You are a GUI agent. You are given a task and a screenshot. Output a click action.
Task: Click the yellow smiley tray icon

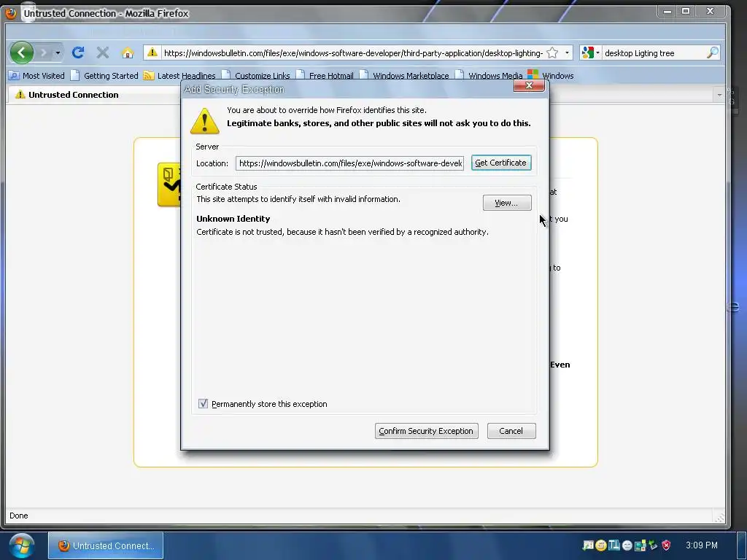coord(601,545)
